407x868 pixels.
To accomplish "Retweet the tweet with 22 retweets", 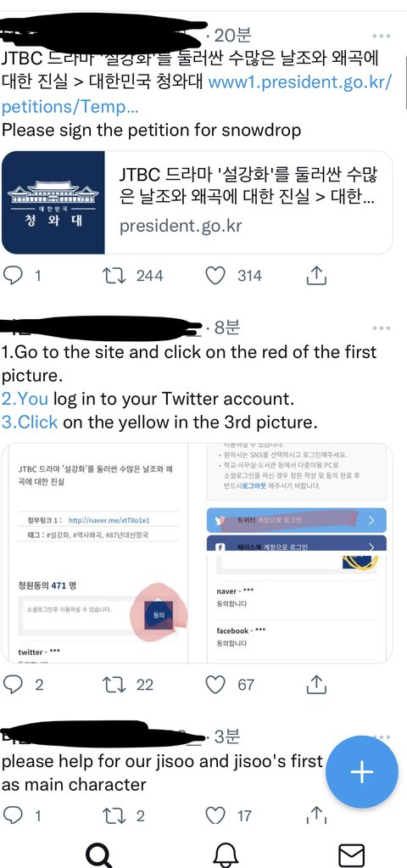I will [114, 685].
